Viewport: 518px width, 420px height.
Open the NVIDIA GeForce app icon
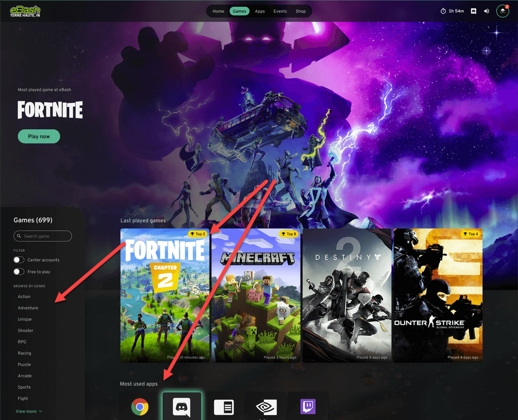(x=266, y=407)
